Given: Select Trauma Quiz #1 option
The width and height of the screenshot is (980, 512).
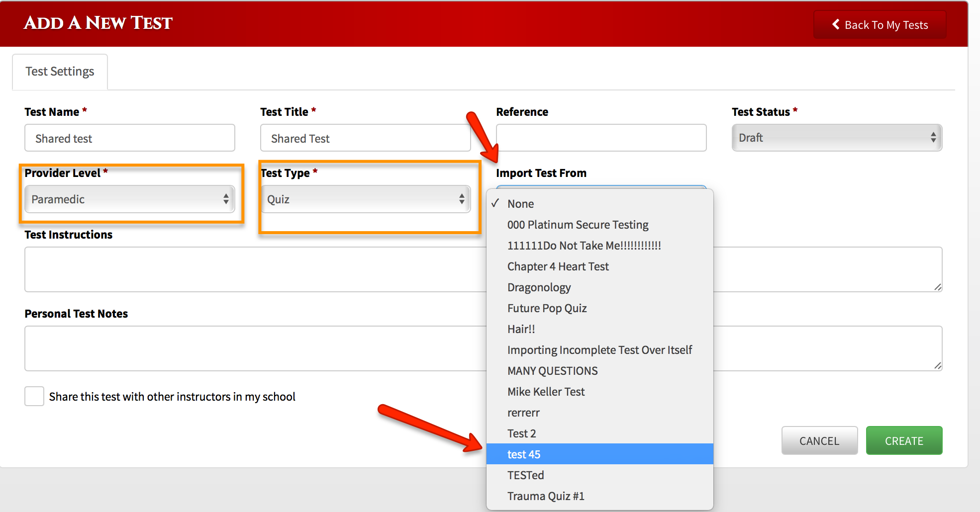Looking at the screenshot, I should tap(599, 496).
